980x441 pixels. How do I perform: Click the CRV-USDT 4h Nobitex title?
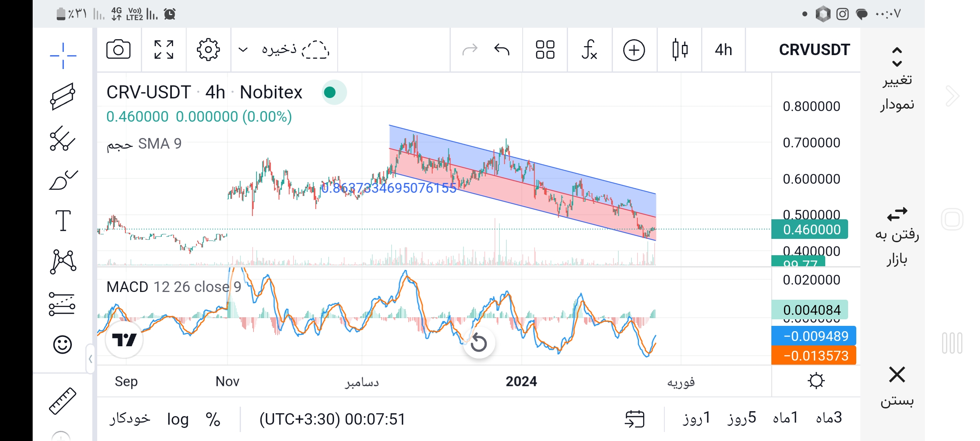tap(204, 92)
